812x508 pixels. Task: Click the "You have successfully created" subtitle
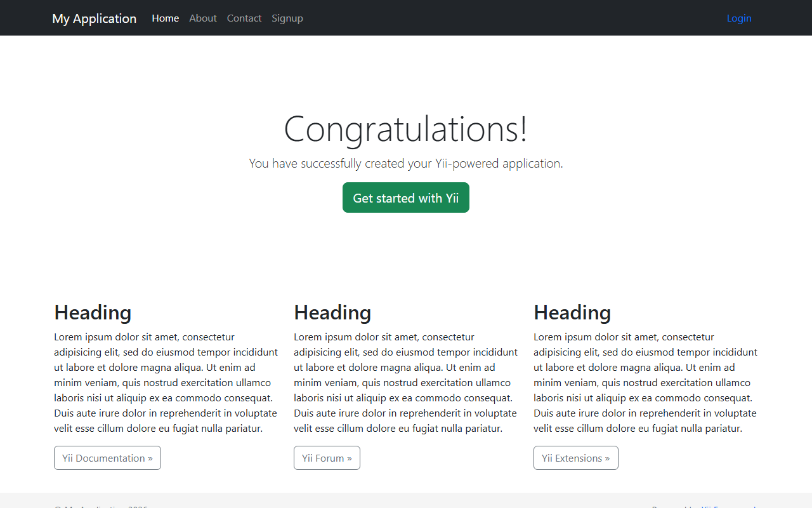(406, 163)
